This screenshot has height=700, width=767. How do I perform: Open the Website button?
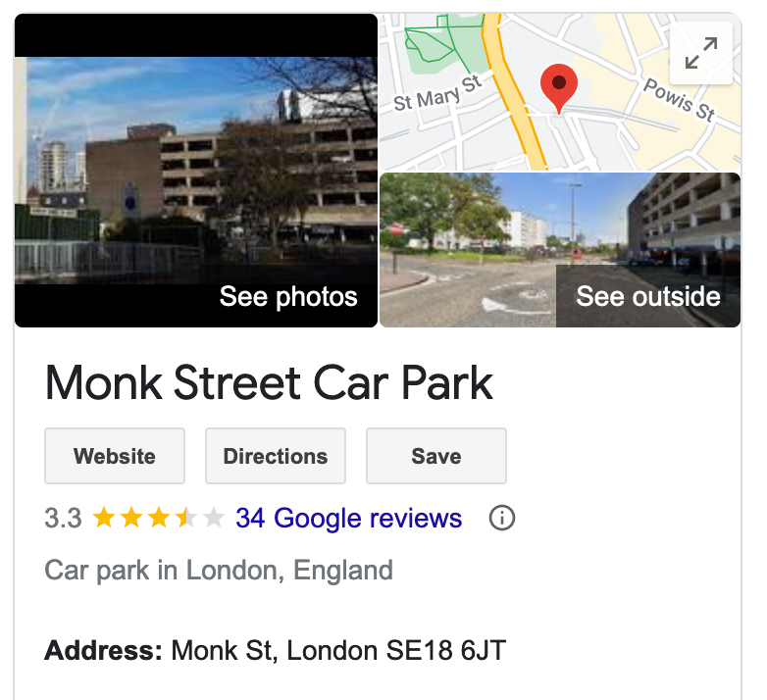(115, 456)
